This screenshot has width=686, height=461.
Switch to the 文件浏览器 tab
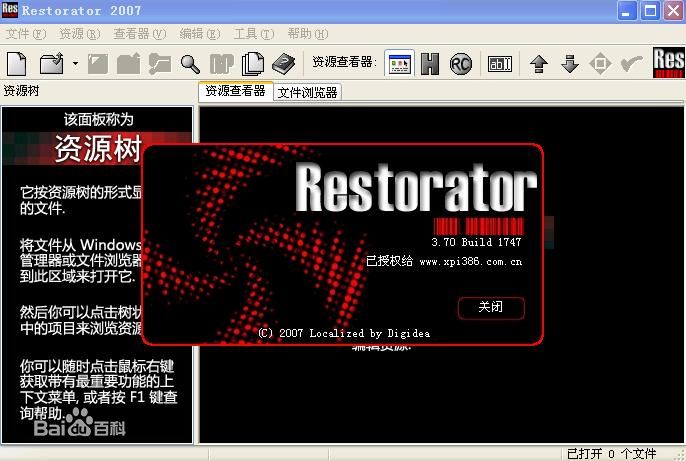(x=307, y=93)
